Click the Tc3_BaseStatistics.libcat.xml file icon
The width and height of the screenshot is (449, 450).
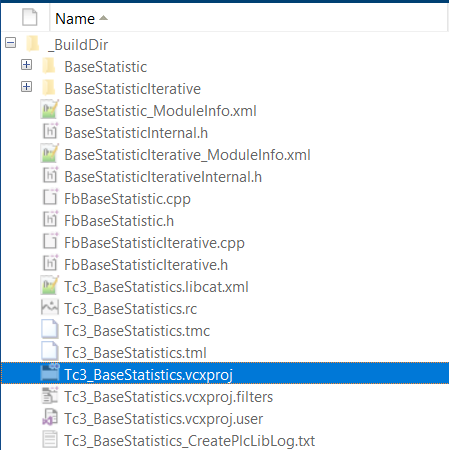[50, 285]
